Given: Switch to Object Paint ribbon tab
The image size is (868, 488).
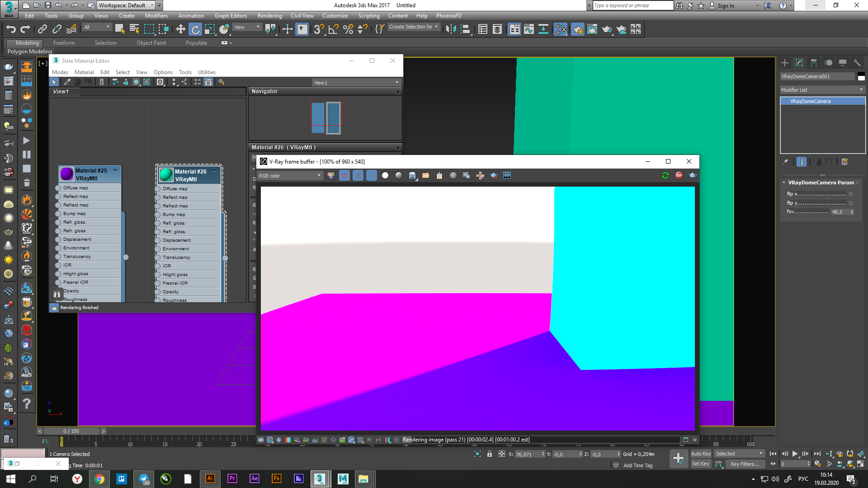Looking at the screenshot, I should click(x=151, y=43).
